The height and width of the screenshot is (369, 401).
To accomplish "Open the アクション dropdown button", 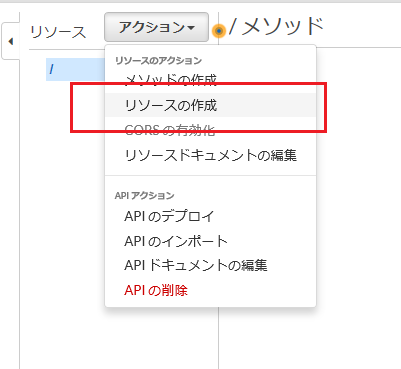I will click(x=156, y=27).
